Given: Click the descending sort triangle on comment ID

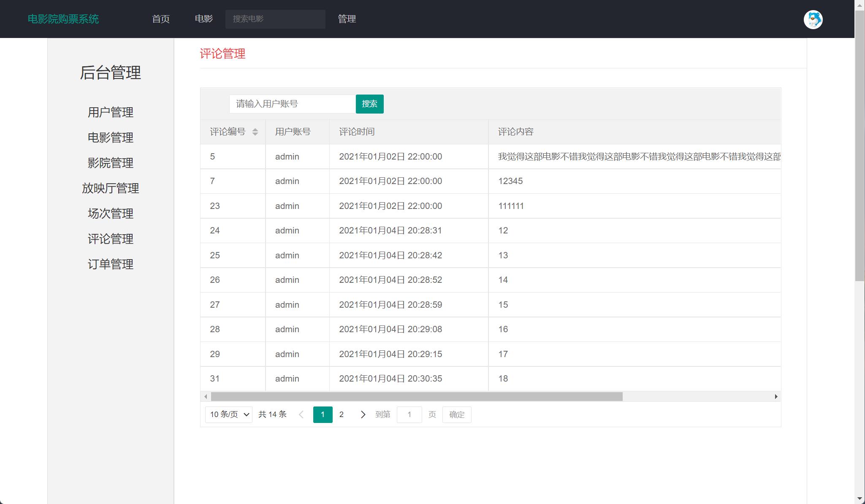Looking at the screenshot, I should [255, 134].
